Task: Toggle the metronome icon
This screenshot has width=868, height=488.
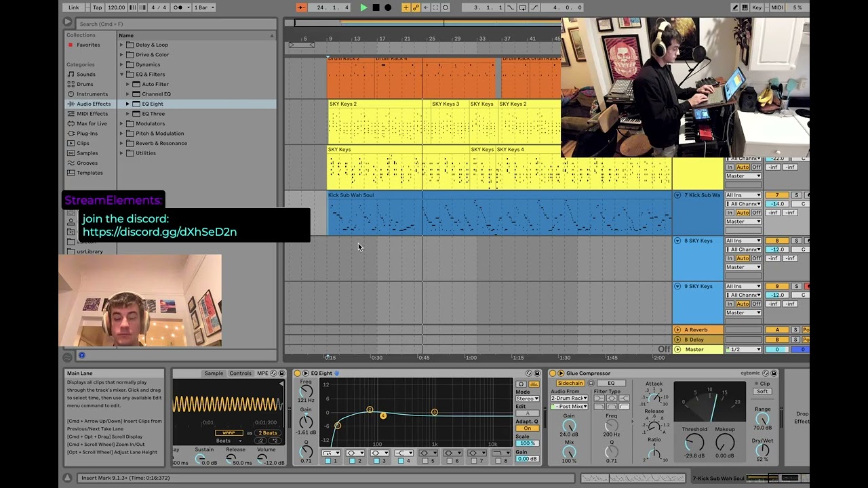Action: (178, 7)
